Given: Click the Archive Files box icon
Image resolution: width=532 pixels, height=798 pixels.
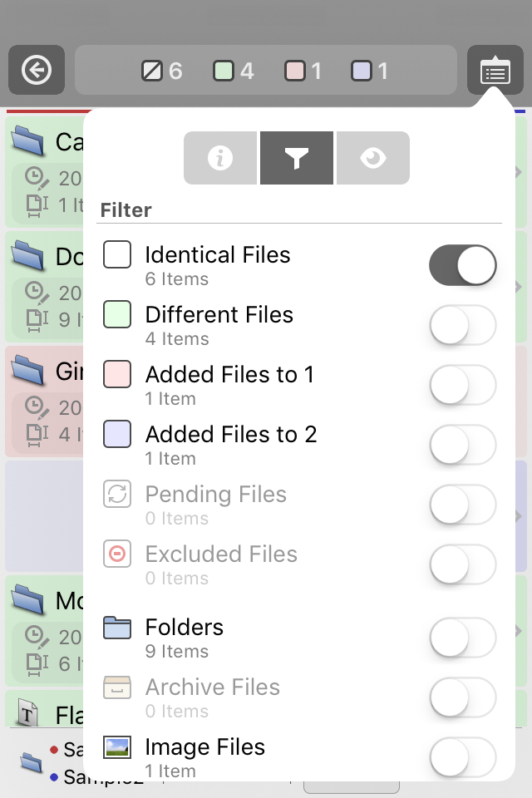Looking at the screenshot, I should (117, 687).
